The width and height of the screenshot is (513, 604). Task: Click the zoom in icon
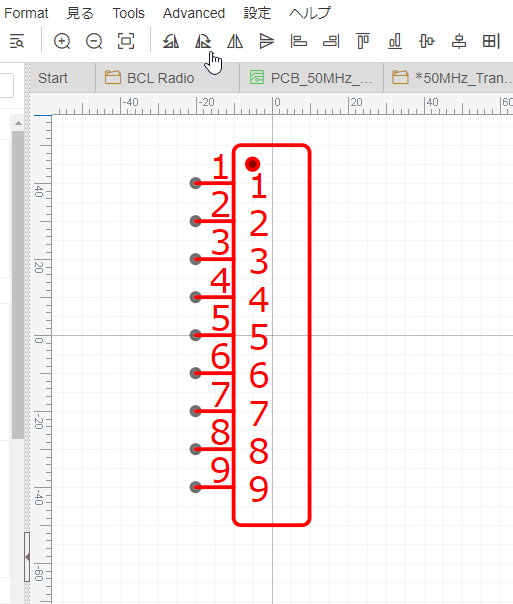[x=62, y=41]
